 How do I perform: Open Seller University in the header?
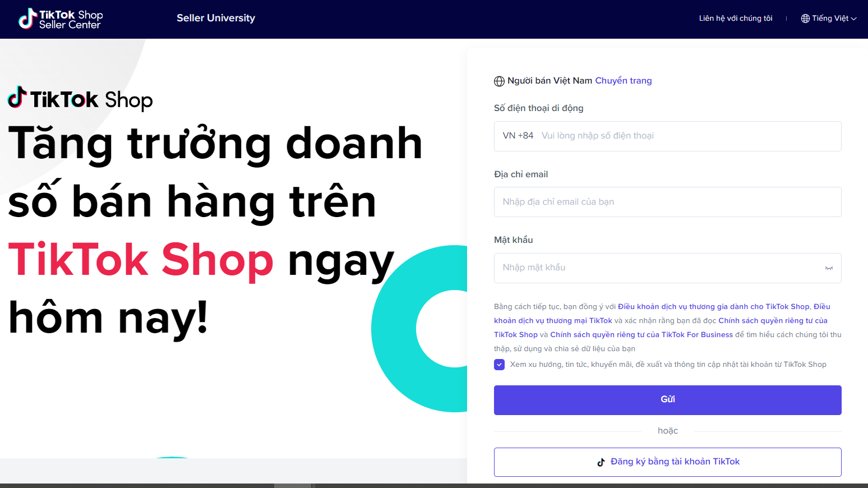click(216, 18)
